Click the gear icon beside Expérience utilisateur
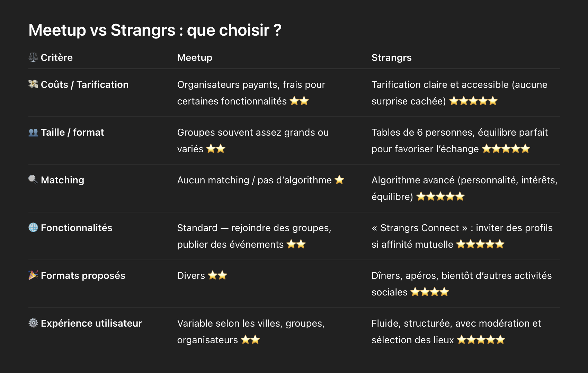Image resolution: width=588 pixels, height=373 pixels. click(33, 323)
